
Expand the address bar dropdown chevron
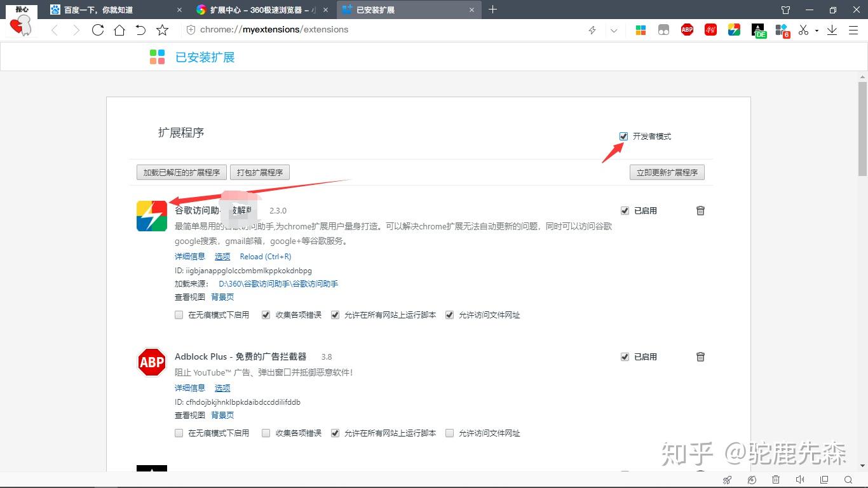(614, 30)
